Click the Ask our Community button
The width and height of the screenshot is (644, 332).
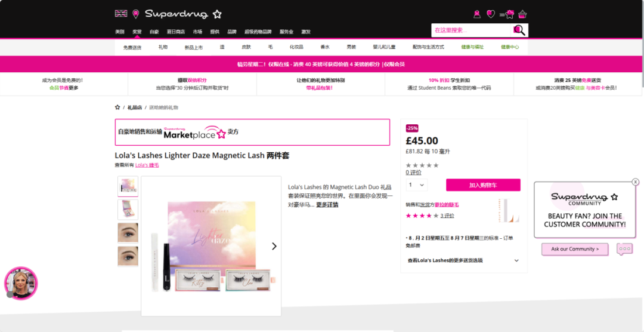pyautogui.click(x=575, y=249)
